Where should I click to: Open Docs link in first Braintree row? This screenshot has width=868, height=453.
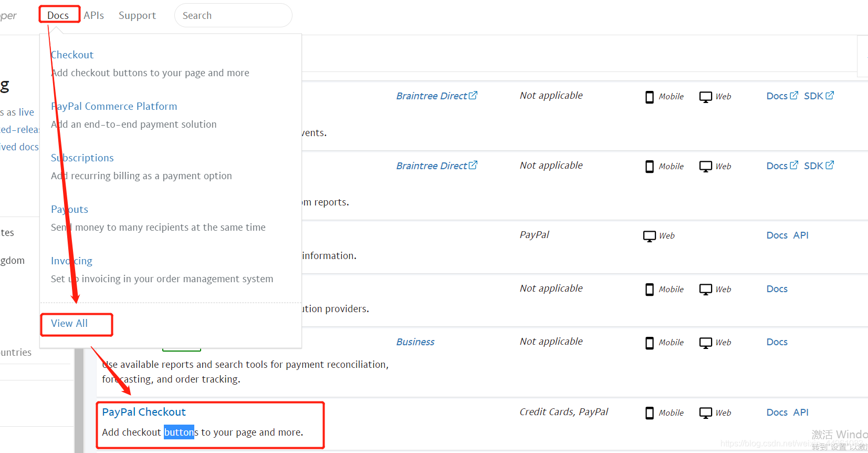pyautogui.click(x=777, y=96)
